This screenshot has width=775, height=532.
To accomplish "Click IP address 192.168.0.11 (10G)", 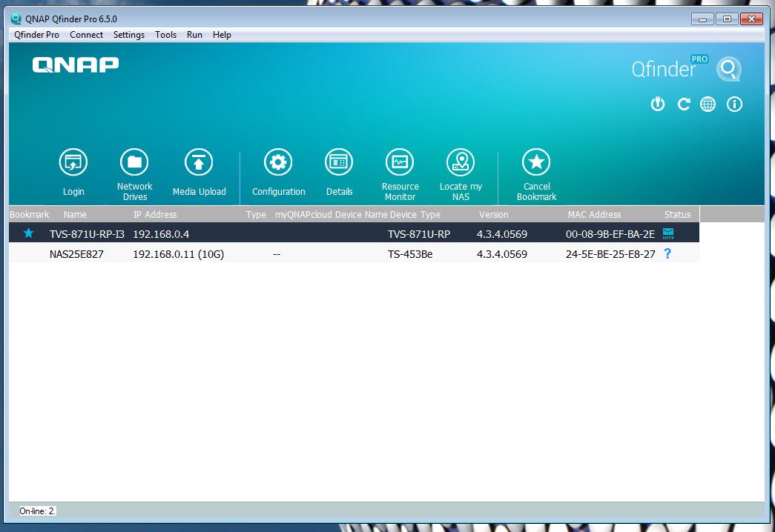I will pos(179,254).
